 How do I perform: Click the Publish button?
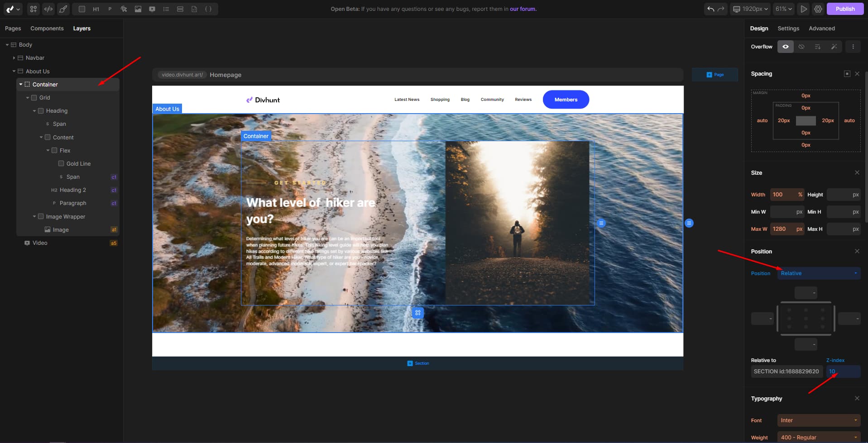tap(845, 9)
